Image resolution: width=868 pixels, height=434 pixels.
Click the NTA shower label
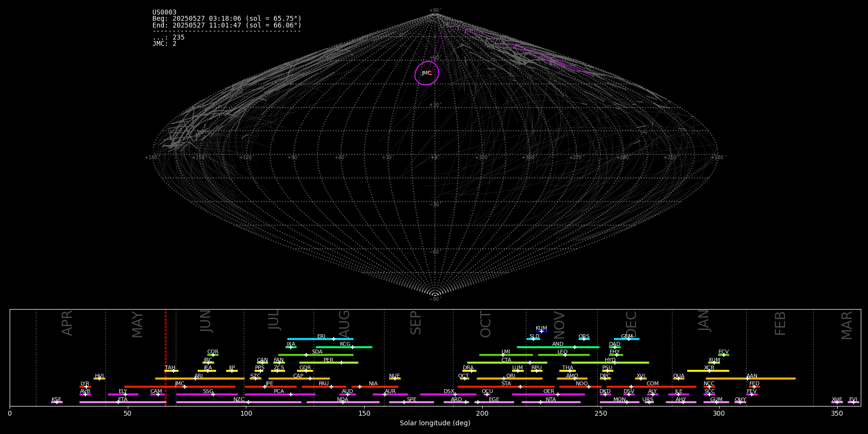point(551,399)
